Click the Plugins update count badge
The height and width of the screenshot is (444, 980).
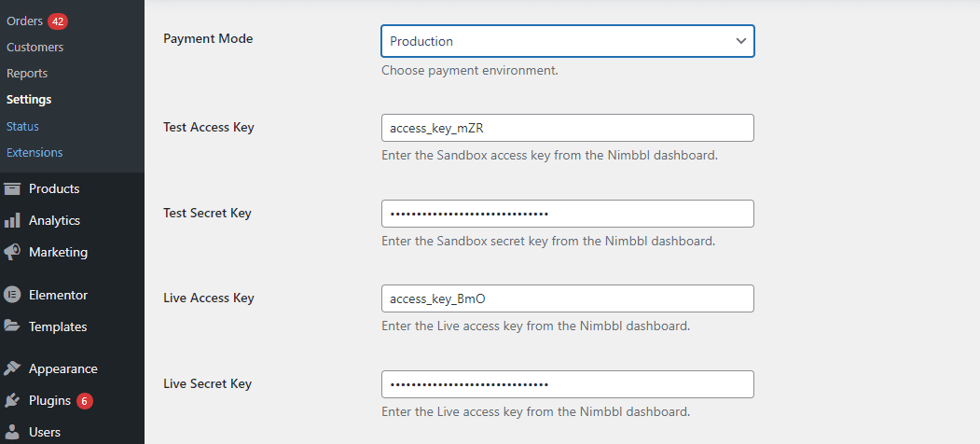[85, 401]
